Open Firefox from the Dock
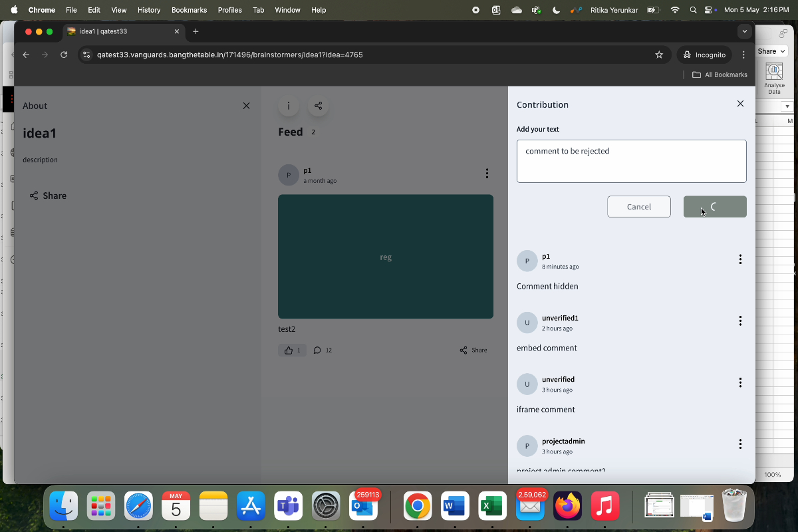This screenshot has width=798, height=532. 567,507
